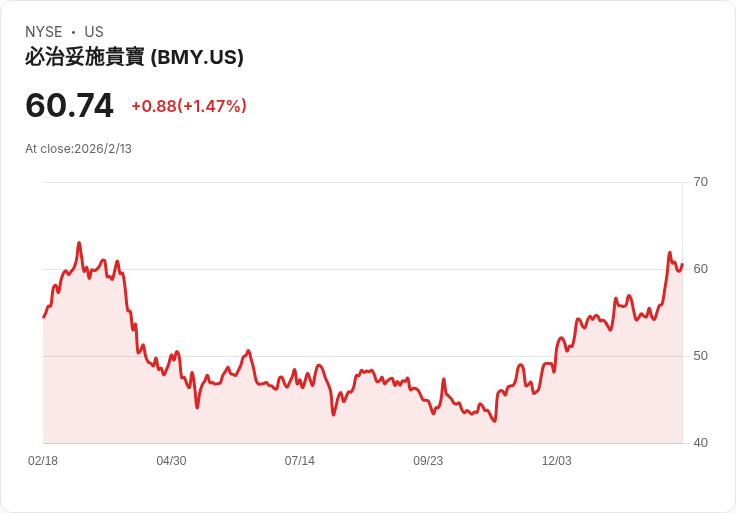Click the 09/23 date label on x-axis
The image size is (736, 513).
pyautogui.click(x=428, y=461)
